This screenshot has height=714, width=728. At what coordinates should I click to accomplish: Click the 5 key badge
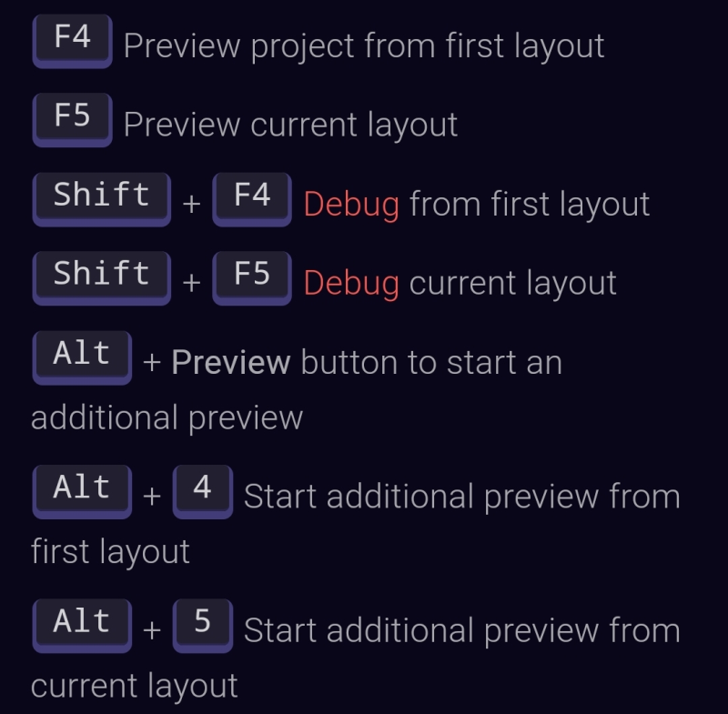pyautogui.click(x=203, y=626)
